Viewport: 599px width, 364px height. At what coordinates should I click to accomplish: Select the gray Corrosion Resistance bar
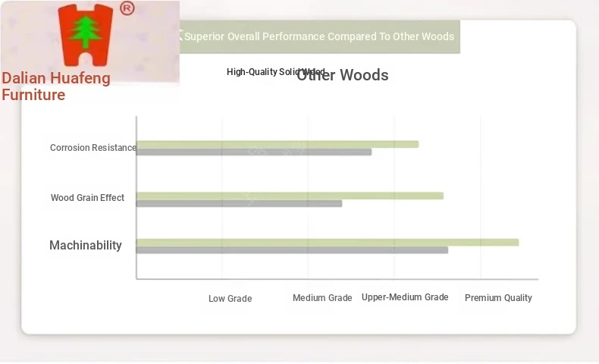click(254, 152)
